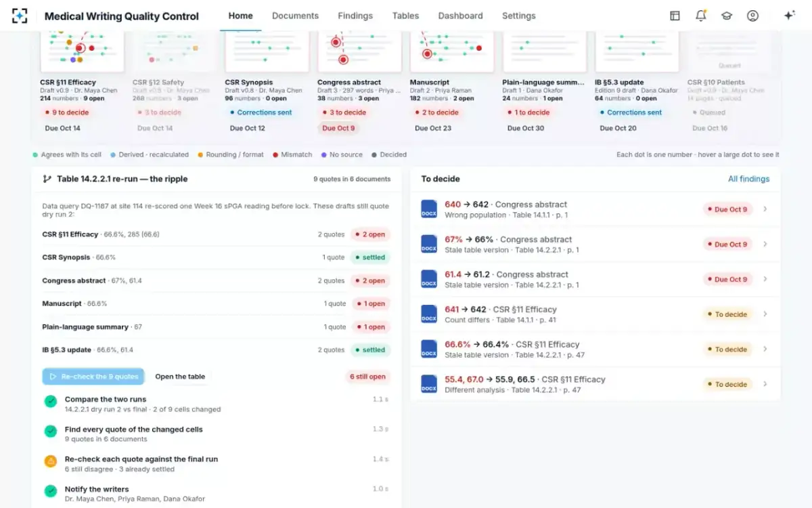This screenshot has height=508, width=812.
Task: Expand the 640 → 642 finding chevron
Action: coord(765,209)
